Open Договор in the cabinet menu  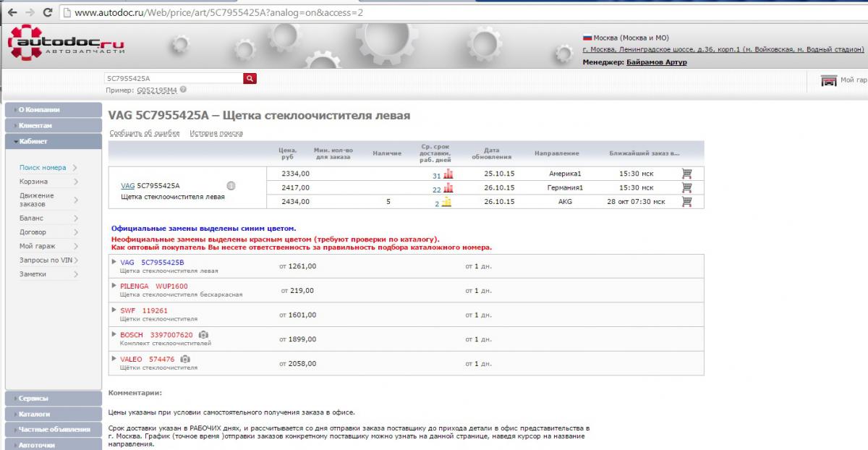point(33,232)
